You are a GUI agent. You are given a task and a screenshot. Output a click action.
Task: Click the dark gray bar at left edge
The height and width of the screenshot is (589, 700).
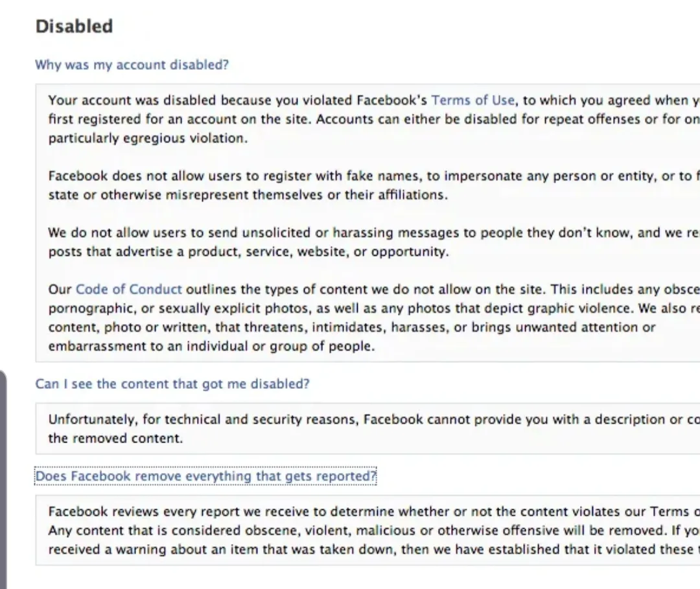click(x=3, y=479)
